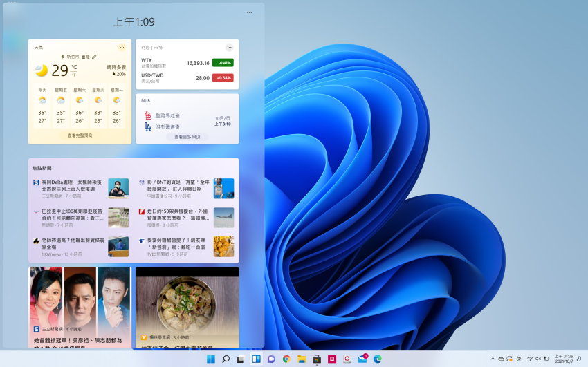588x367 pixels.
Task: Toggle the Widgets taskbar button
Action: coord(256,359)
